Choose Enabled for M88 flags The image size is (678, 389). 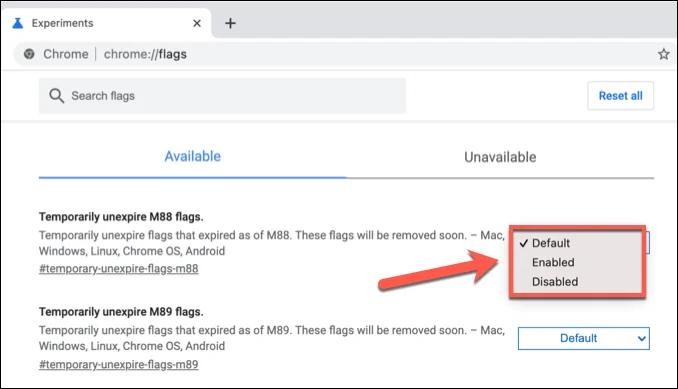tap(553, 262)
